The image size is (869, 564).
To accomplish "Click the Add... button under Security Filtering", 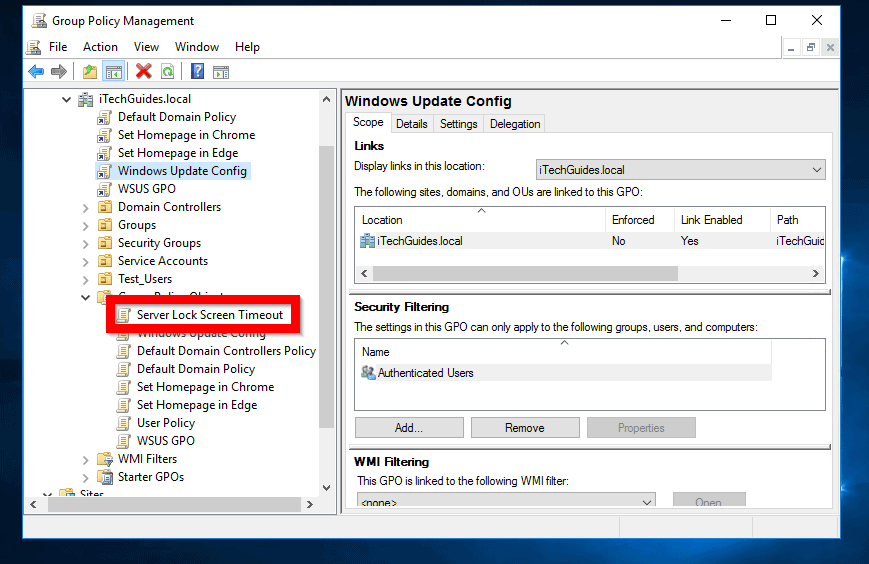I will click(x=409, y=428).
